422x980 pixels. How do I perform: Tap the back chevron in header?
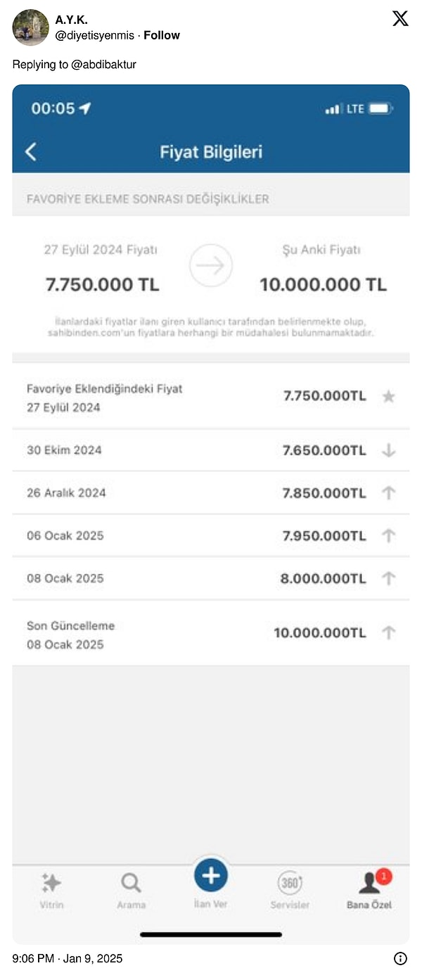click(31, 151)
